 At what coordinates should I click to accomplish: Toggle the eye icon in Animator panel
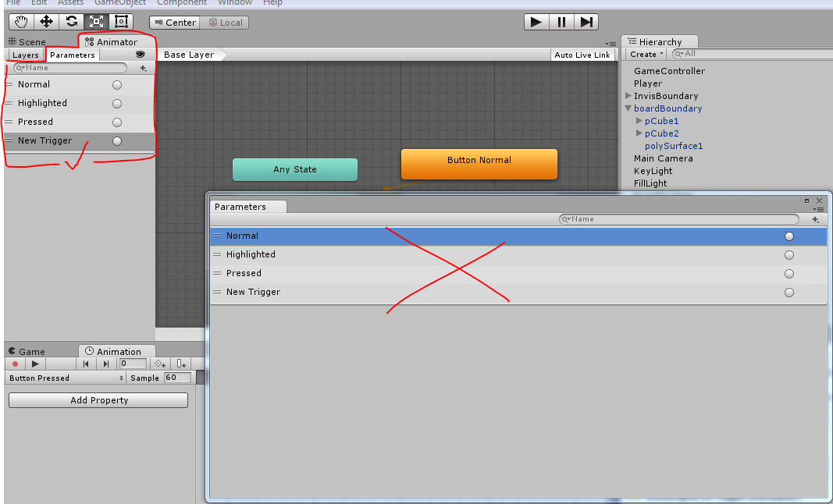[140, 55]
